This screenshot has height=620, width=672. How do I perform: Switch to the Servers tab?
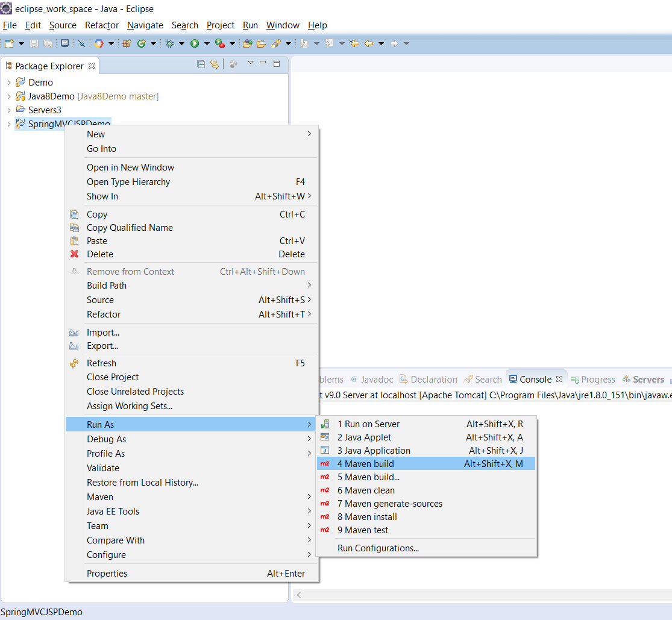tap(648, 380)
